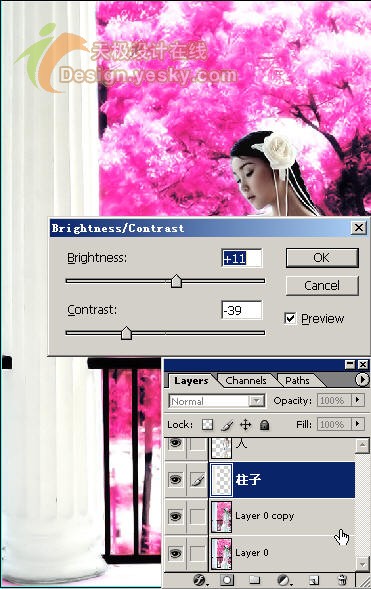This screenshot has height=589, width=371.
Task: Lock layer position with the move icon
Action: coord(246,425)
